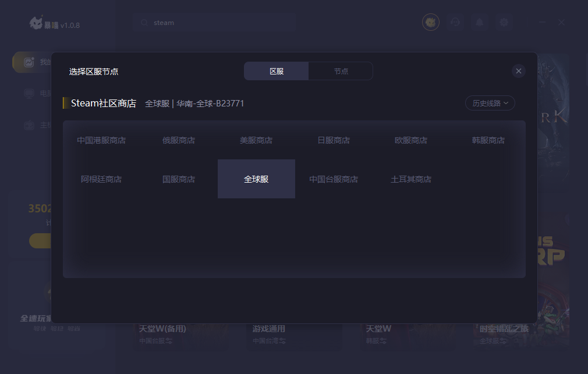
Task: Open the 历史线路 dropdown
Action: (x=490, y=103)
